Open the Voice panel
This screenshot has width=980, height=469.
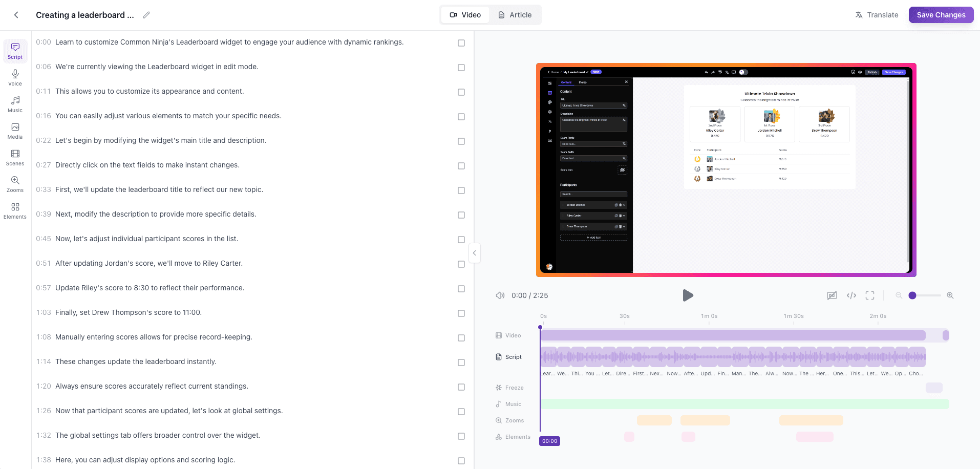(15, 77)
